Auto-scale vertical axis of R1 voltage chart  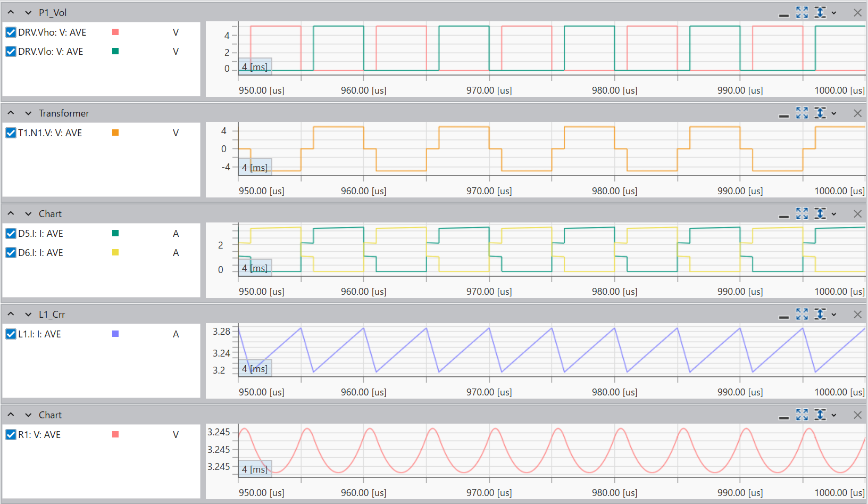point(820,415)
